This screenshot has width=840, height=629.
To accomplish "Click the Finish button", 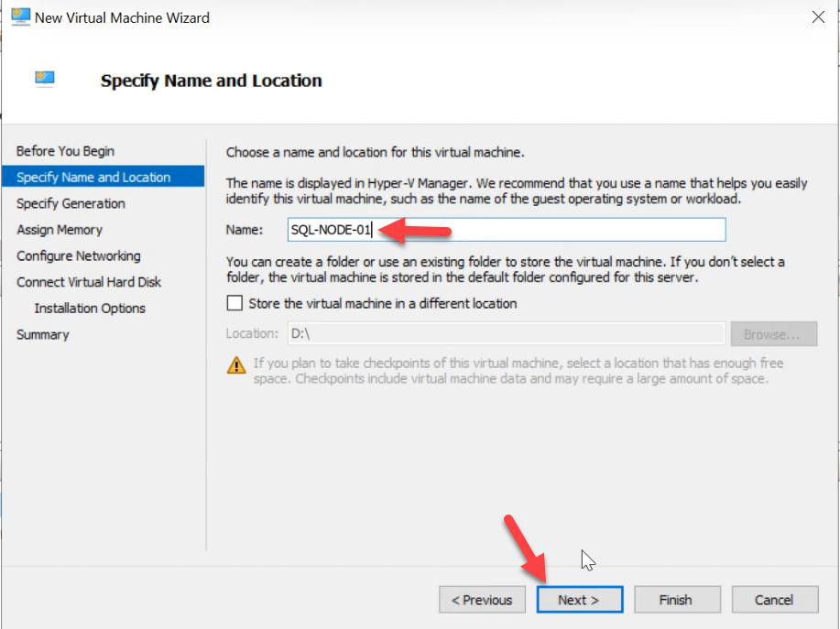I will [x=677, y=600].
